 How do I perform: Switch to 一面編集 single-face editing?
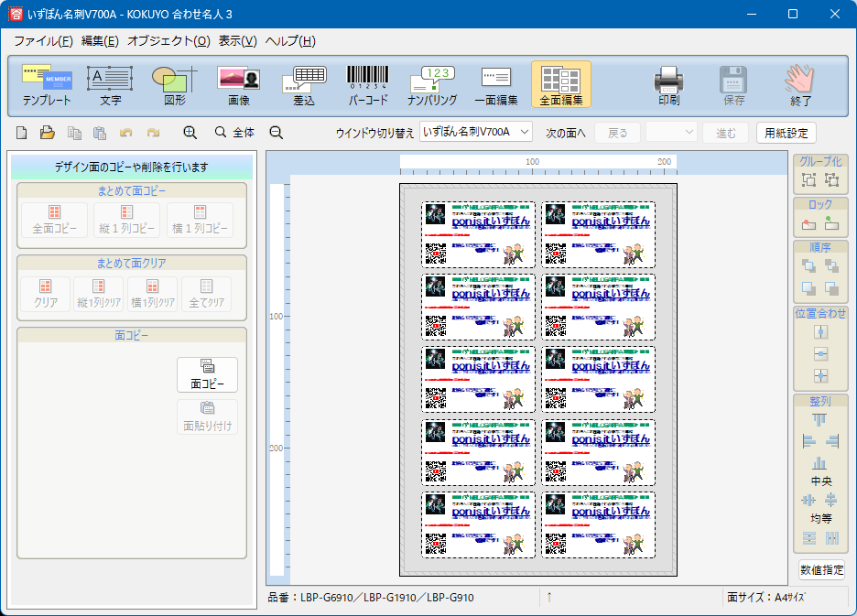click(x=496, y=85)
